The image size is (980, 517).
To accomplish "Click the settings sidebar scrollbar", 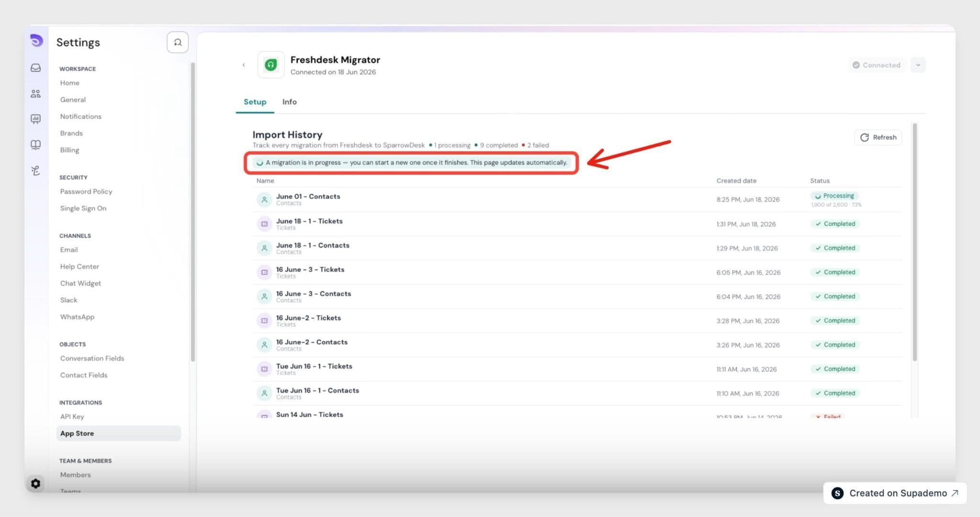I will 193,212.
